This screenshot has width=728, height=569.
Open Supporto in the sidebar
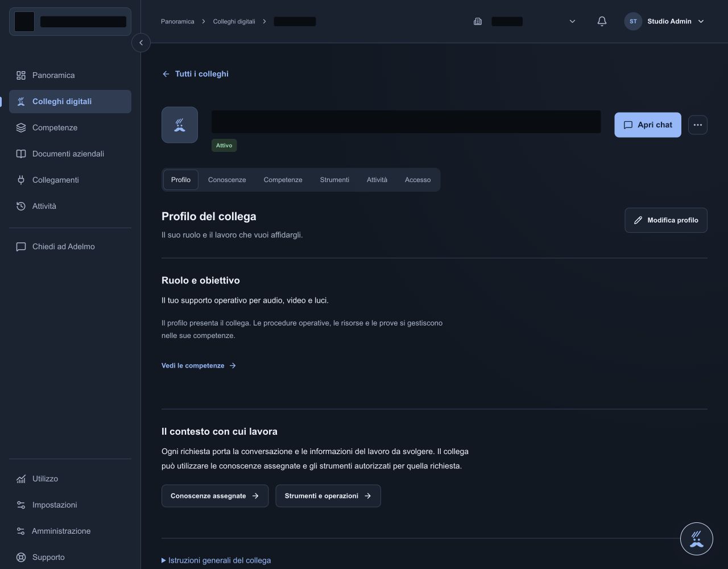pos(70,557)
